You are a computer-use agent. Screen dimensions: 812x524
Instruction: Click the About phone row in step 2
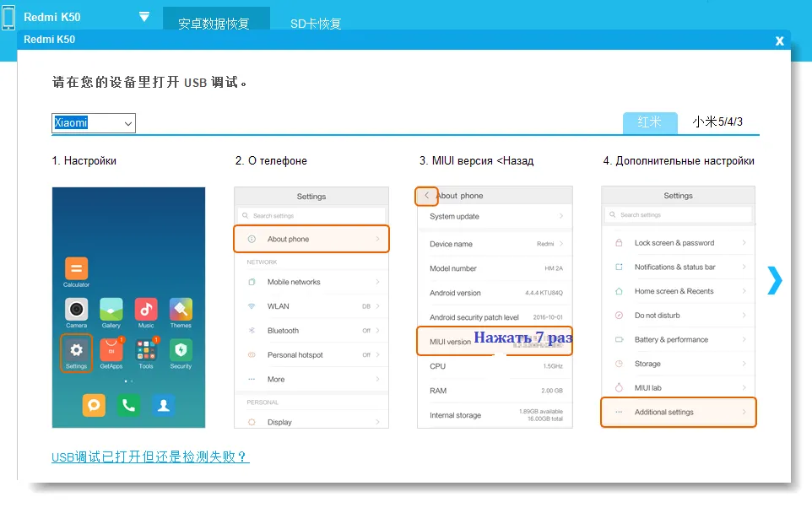[311, 240]
